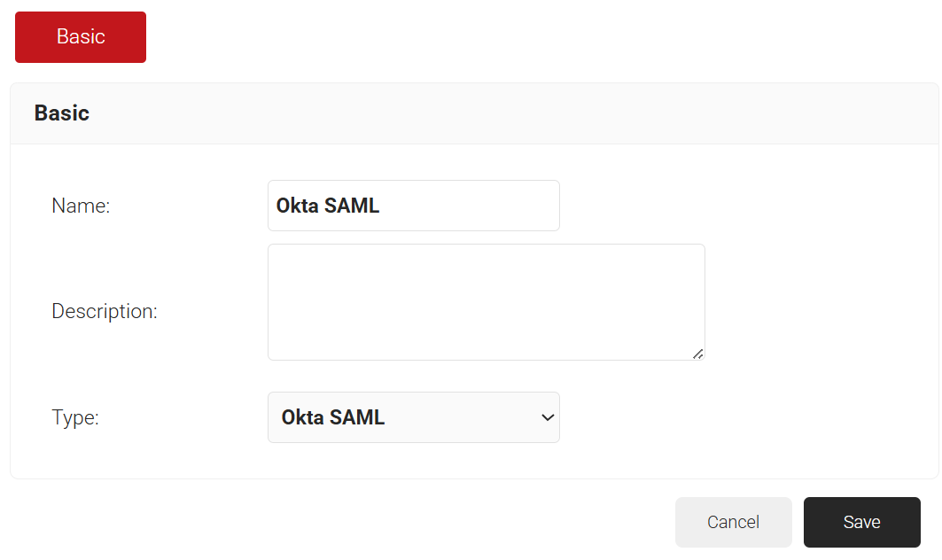Image resolution: width=942 pixels, height=560 pixels.
Task: Click the Description: label
Action: (105, 312)
